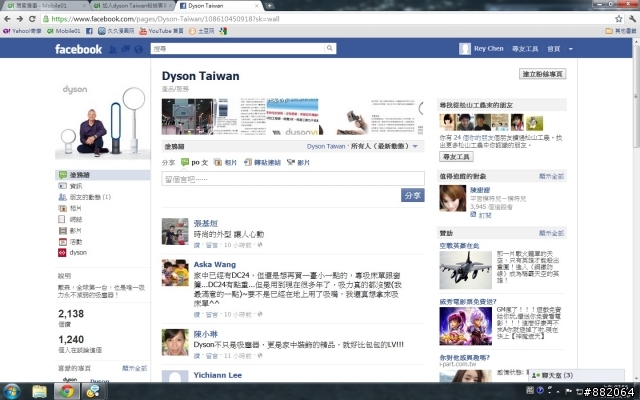Open other bookmarks folder
The image size is (640, 400).
[x=621, y=31]
